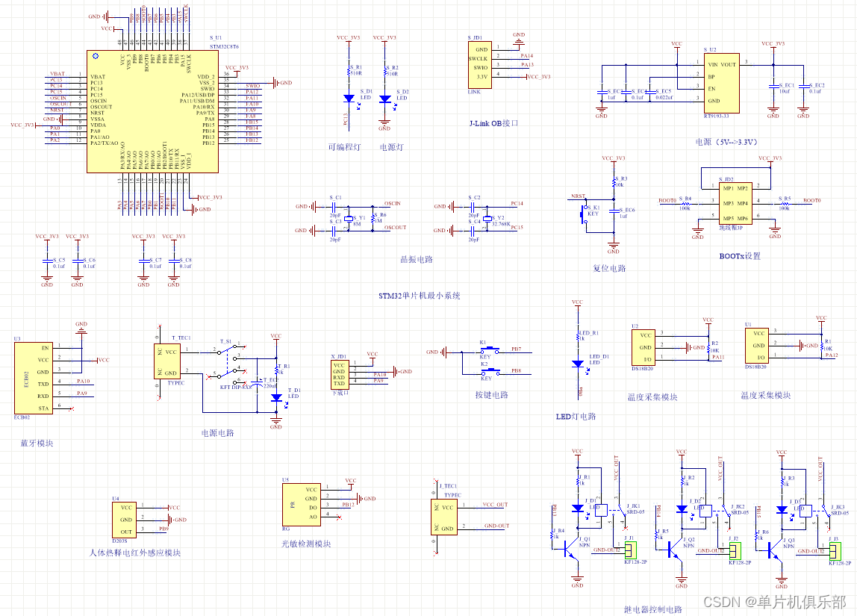This screenshot has height=616, width=857.
Task: Select the J_TEC1 TYPEC output block
Action: click(443, 517)
